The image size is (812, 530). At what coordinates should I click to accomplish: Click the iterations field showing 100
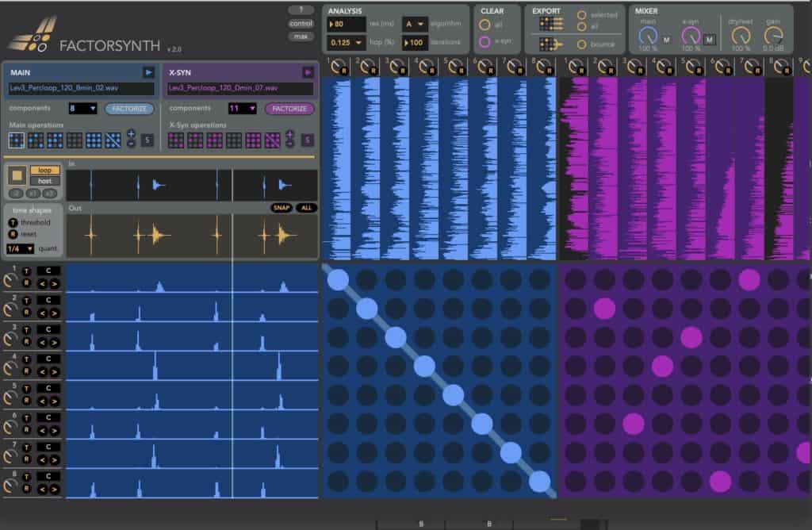click(x=416, y=43)
